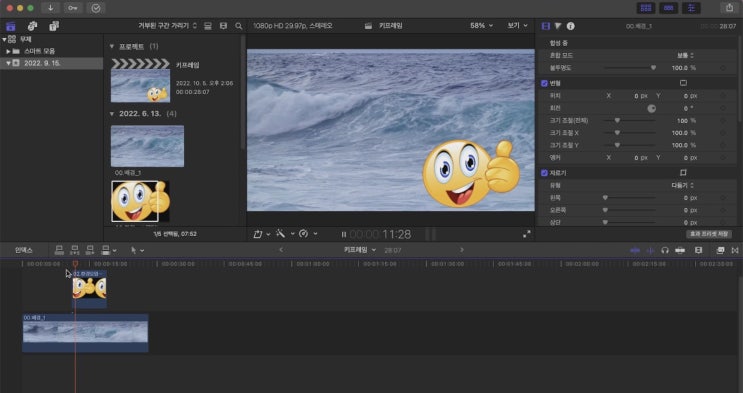This screenshot has width=743, height=393.
Task: Click the rotation dial control
Action: [652, 109]
